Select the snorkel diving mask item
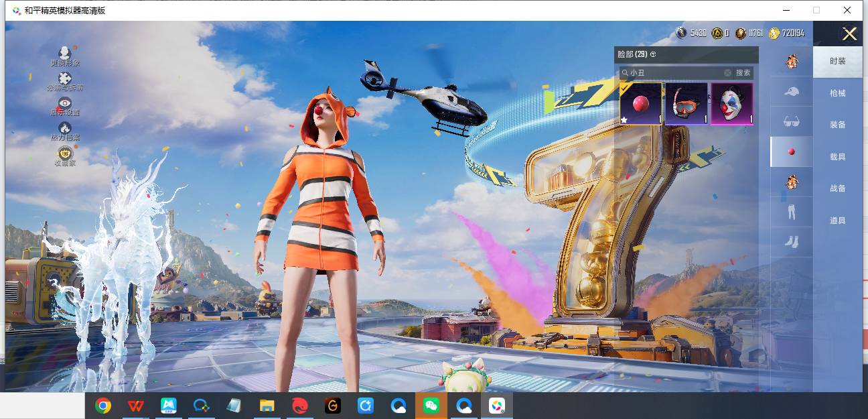 [x=686, y=104]
